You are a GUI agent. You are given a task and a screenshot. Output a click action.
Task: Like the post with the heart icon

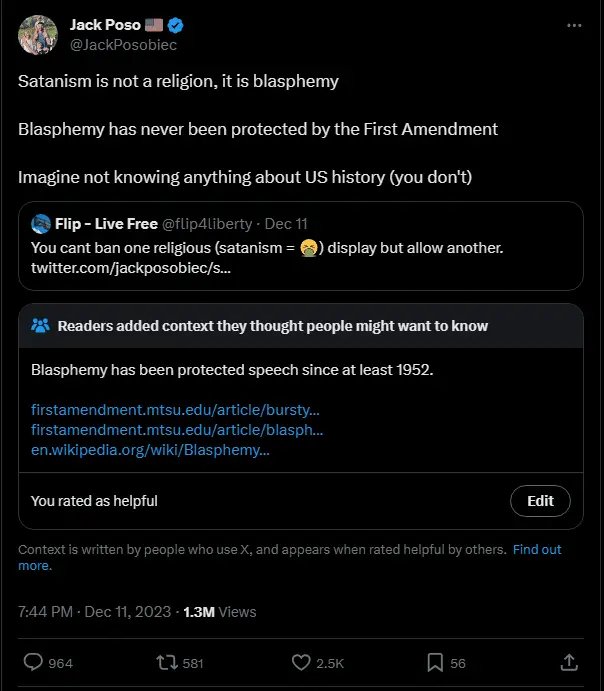pos(301,662)
